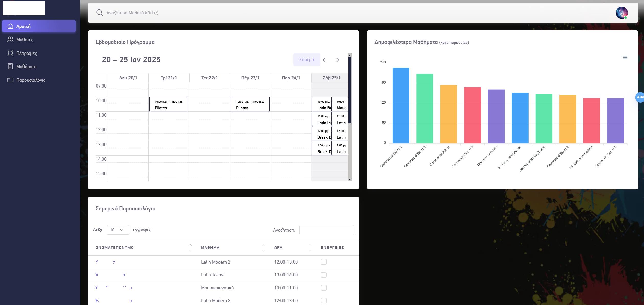Click the Commercial Teens 3 blue bar
The height and width of the screenshot is (305, 644).
(401, 105)
